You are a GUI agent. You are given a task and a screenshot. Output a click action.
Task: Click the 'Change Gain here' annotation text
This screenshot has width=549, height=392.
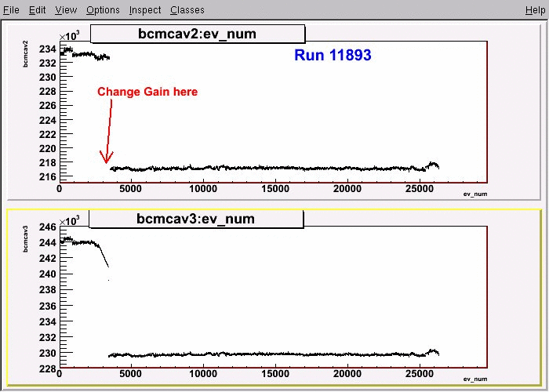(147, 92)
